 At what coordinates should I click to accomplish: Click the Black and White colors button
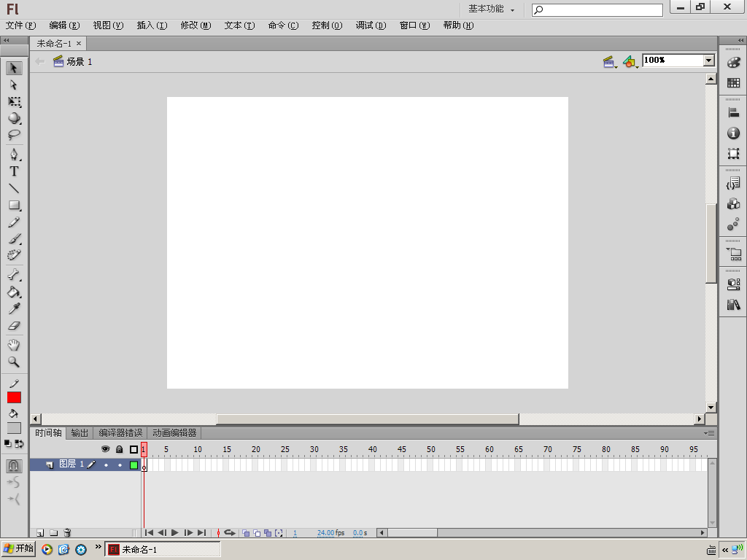pyautogui.click(x=7, y=443)
